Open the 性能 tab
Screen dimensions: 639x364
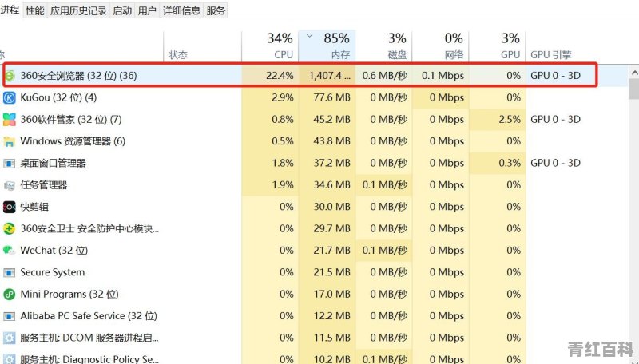click(x=34, y=10)
